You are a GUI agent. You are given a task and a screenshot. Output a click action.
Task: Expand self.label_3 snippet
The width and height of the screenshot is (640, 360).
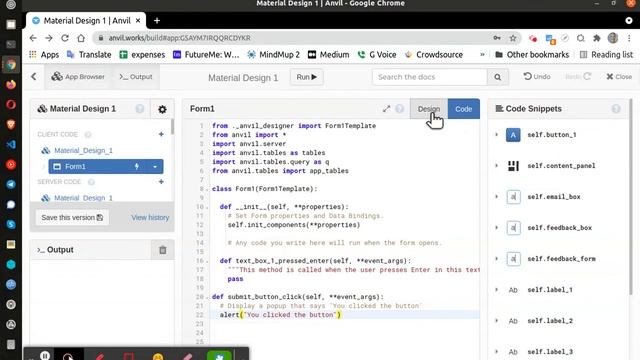tap(496, 351)
